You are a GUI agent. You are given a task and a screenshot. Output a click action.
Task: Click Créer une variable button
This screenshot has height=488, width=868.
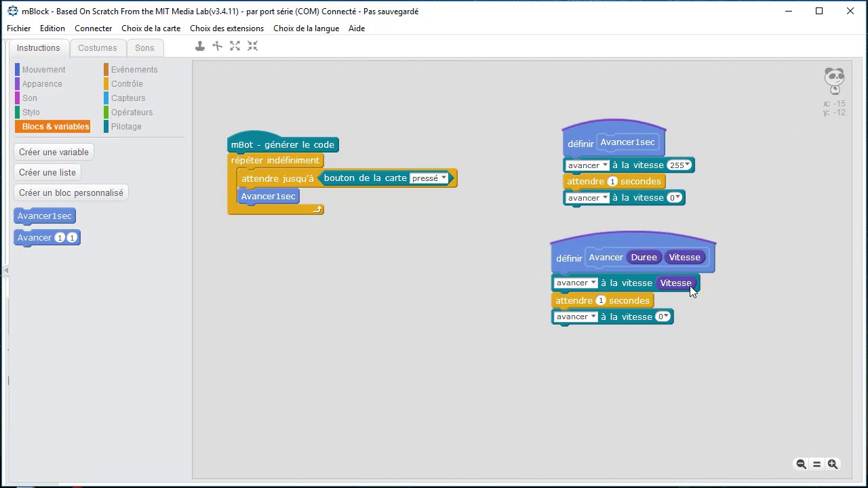(x=54, y=152)
